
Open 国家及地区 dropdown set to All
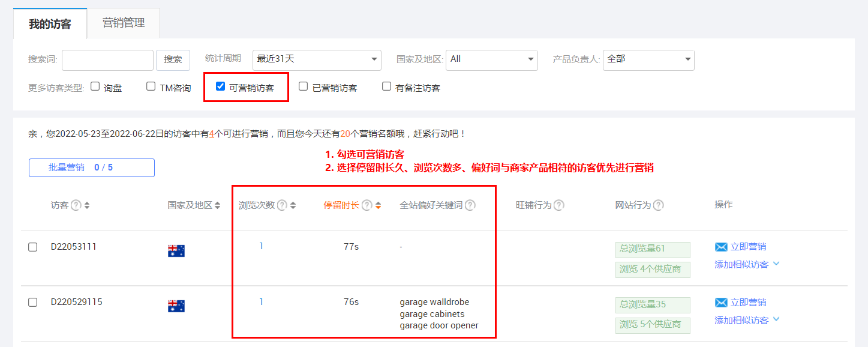point(491,59)
